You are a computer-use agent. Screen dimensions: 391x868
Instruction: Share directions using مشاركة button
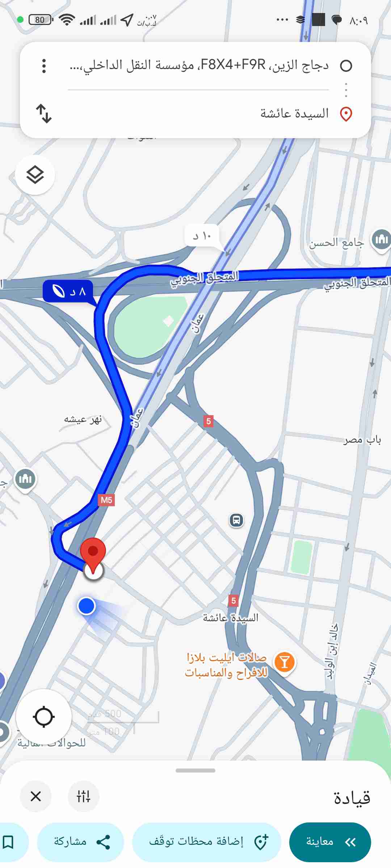coord(80,842)
